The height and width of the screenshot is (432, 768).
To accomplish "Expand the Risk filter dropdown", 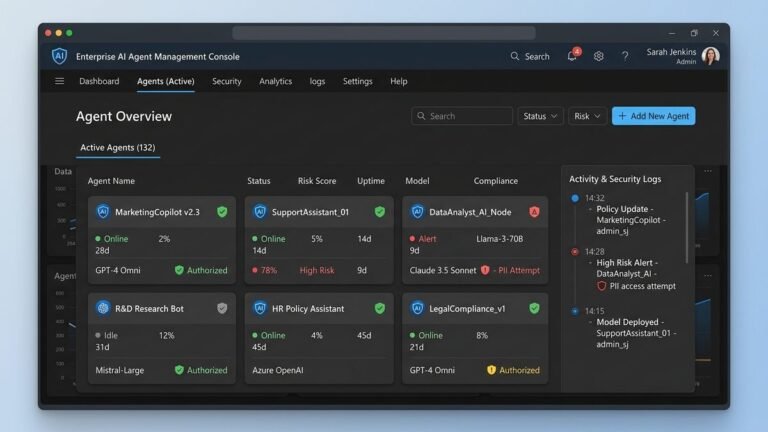I will click(x=587, y=116).
